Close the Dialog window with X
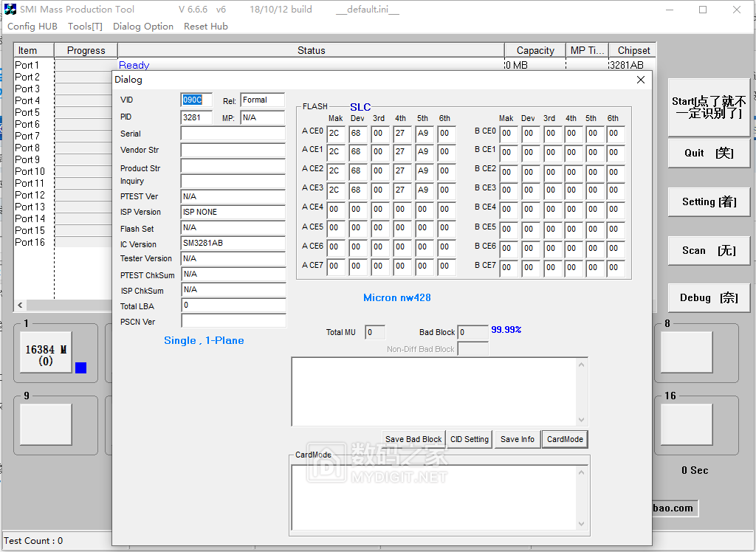Image resolution: width=756 pixels, height=552 pixels. point(640,80)
